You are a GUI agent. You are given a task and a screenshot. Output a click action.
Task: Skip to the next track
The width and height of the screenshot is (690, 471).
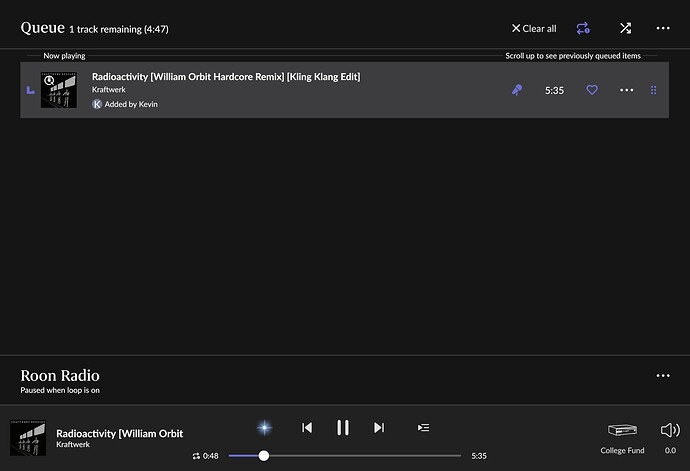[x=379, y=427]
